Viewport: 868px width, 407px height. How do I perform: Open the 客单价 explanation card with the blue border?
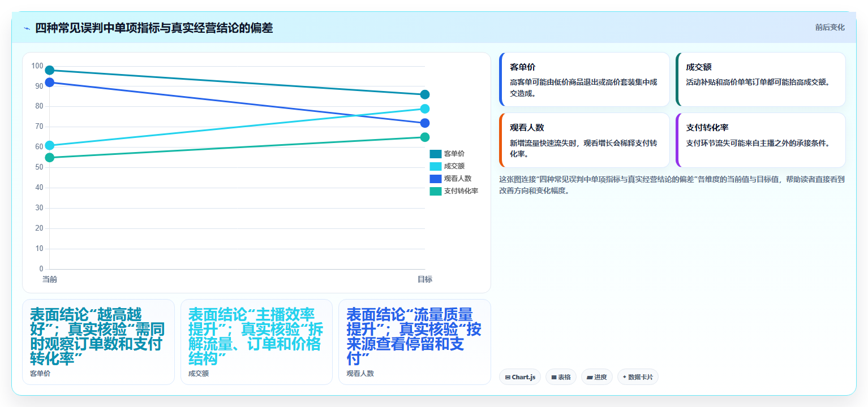tap(584, 80)
